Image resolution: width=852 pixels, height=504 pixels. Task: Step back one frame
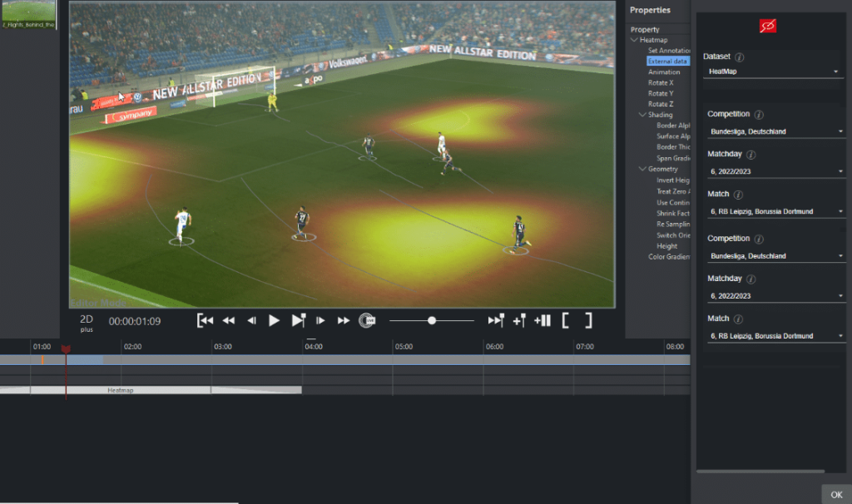tap(251, 320)
